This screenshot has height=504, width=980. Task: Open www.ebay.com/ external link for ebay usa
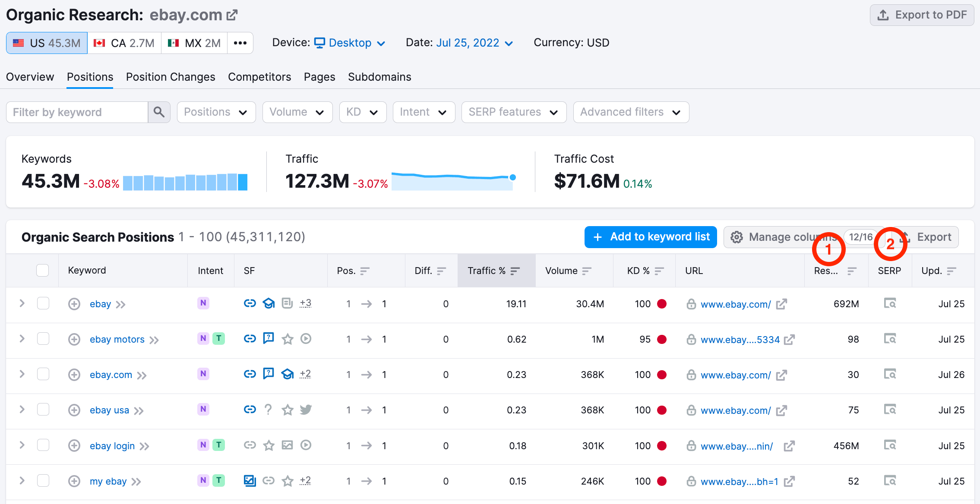pyautogui.click(x=781, y=410)
